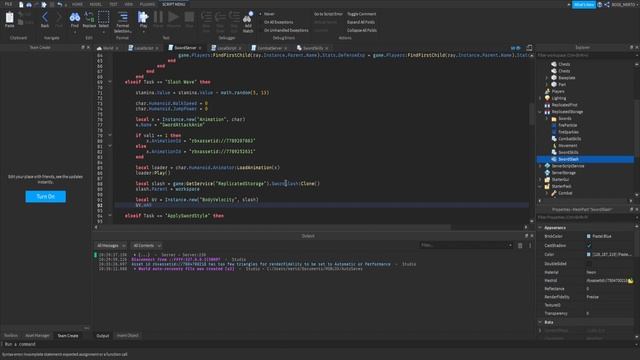Click the New file icon in title bar

21,4
